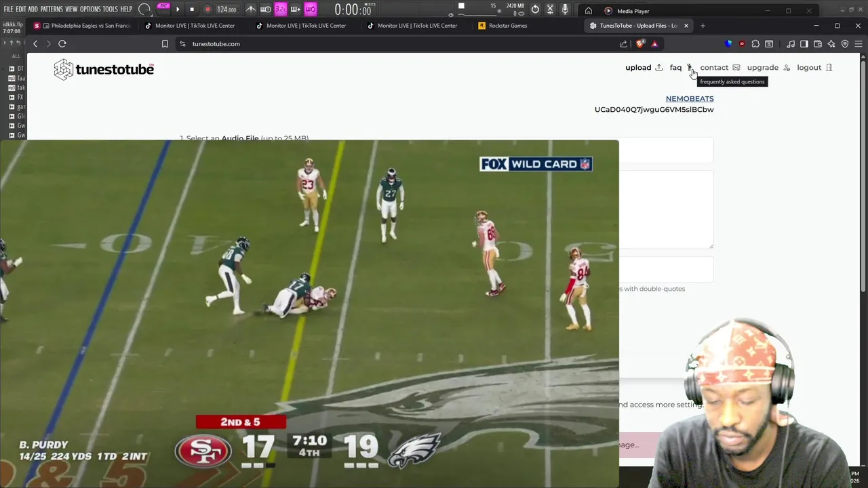This screenshot has height=488, width=868.
Task: Go back in the browser
Action: click(35, 43)
